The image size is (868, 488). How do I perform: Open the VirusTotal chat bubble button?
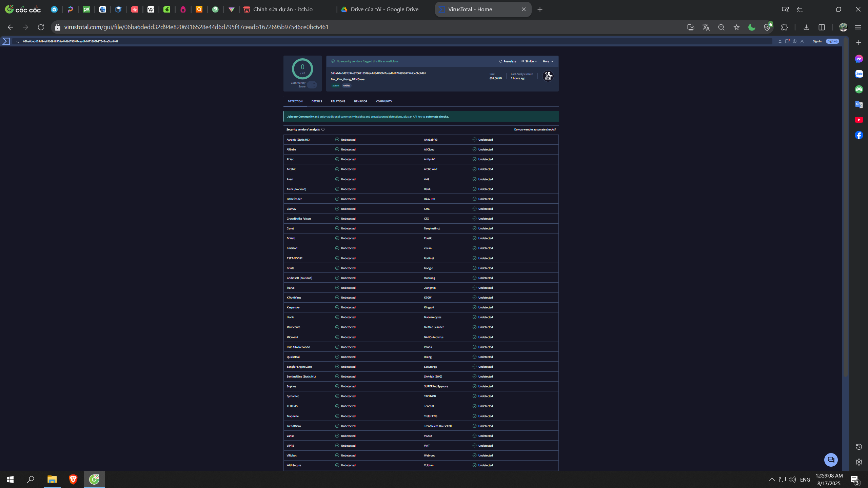tap(831, 460)
